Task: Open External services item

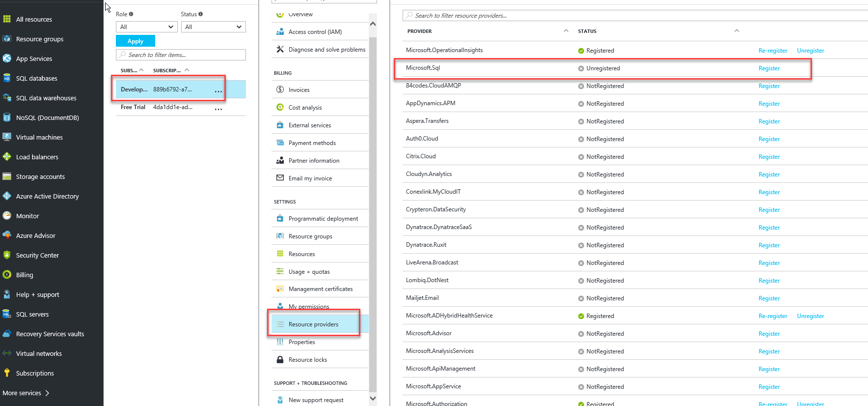Action: [x=320, y=125]
